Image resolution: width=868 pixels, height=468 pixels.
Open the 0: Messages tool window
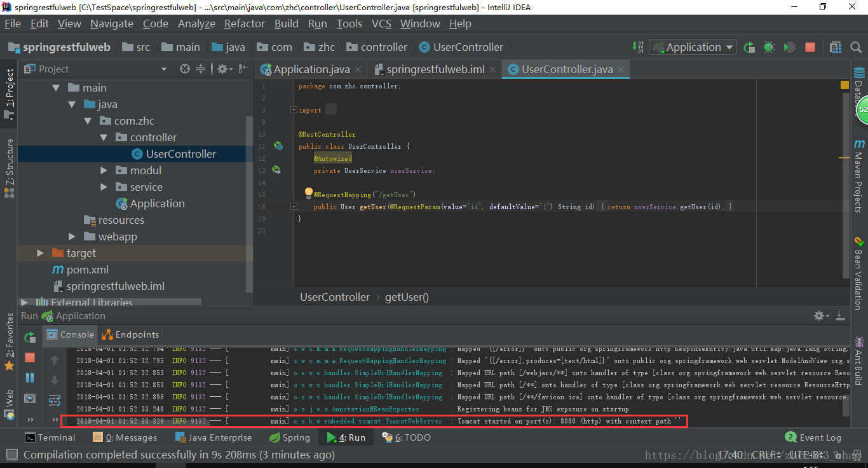125,437
